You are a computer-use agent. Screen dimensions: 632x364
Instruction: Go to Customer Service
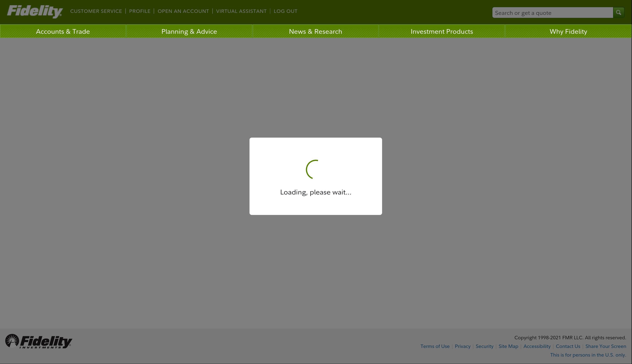96,11
